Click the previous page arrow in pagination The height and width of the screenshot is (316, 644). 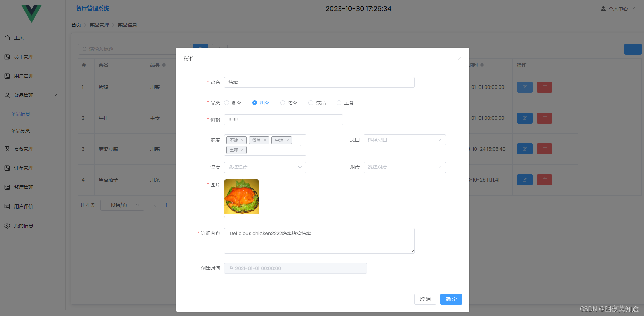[155, 205]
